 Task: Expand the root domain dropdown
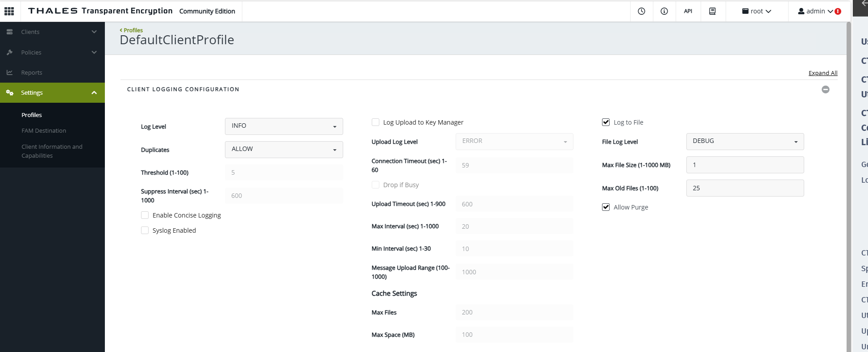(x=756, y=11)
